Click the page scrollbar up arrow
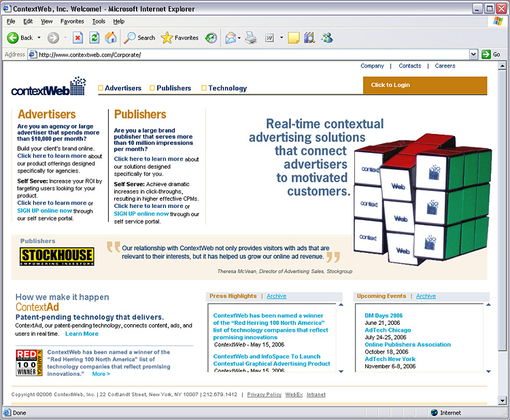The width and height of the screenshot is (510, 420). tap(503, 66)
